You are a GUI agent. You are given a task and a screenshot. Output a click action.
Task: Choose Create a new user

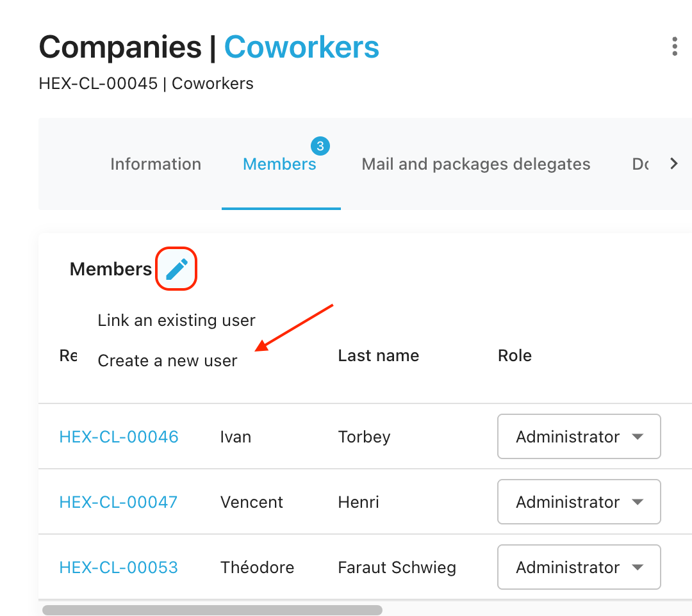tap(168, 361)
